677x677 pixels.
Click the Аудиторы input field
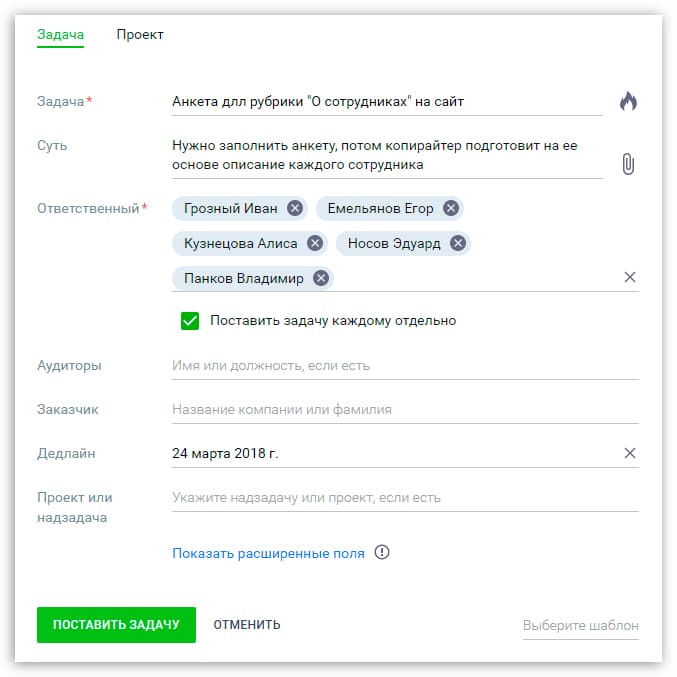[x=405, y=366]
